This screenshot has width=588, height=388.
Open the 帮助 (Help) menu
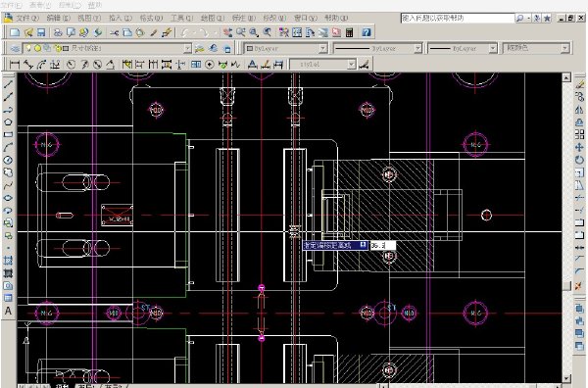pos(336,18)
